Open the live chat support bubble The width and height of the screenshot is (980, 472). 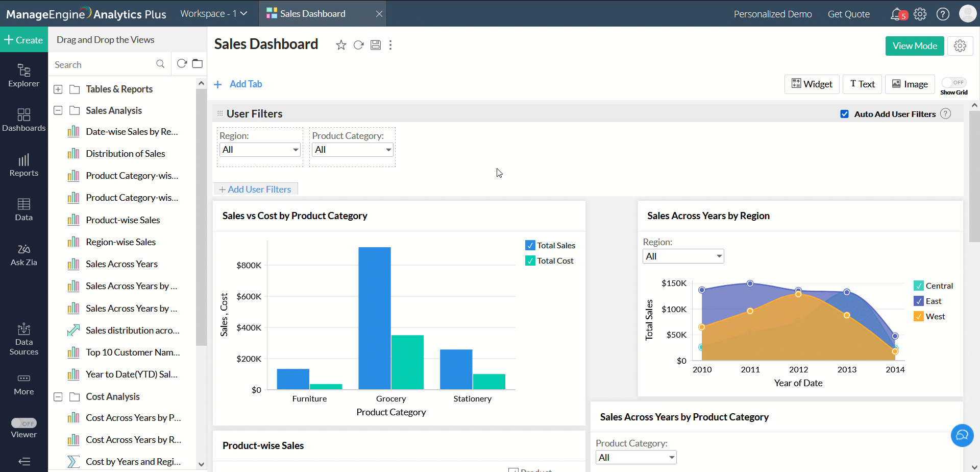[x=962, y=435]
